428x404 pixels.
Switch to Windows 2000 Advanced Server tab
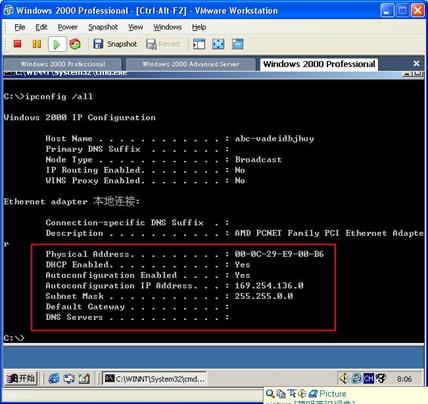[x=191, y=64]
